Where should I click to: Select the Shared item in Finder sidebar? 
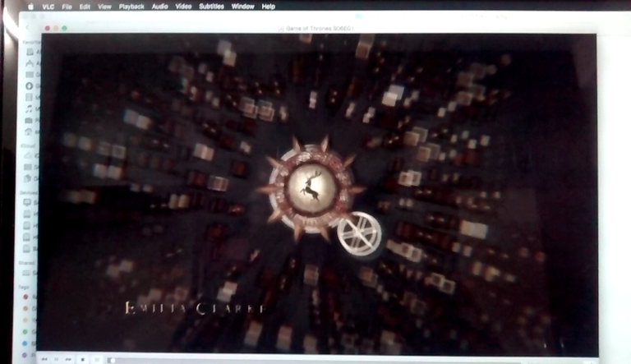26,273
